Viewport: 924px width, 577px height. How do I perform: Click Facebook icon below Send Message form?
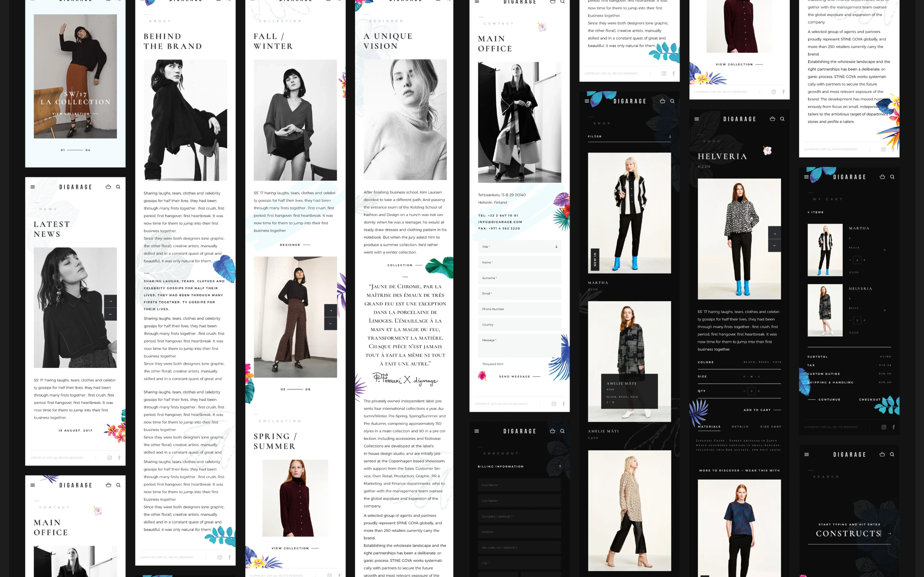(564, 404)
